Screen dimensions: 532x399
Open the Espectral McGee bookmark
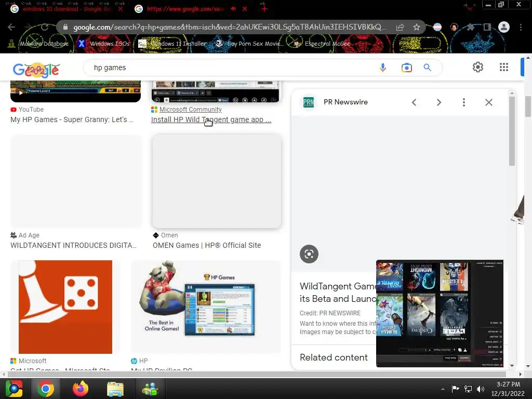tap(322, 44)
